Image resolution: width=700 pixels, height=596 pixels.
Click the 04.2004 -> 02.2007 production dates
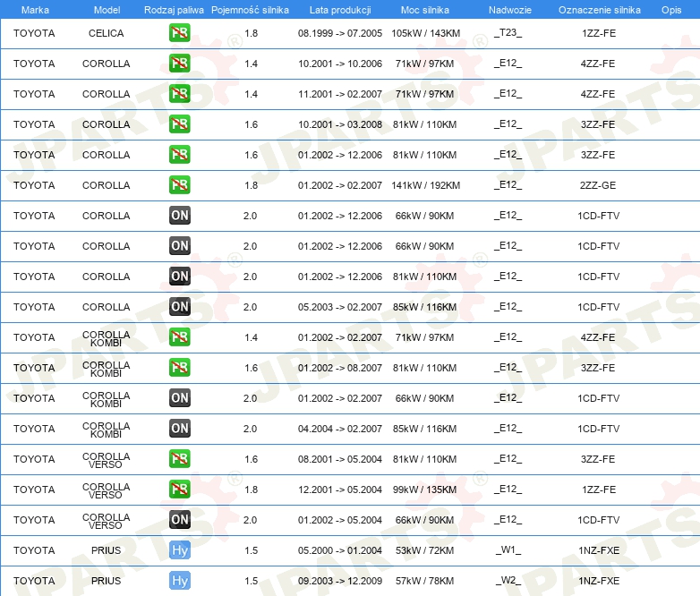click(340, 429)
